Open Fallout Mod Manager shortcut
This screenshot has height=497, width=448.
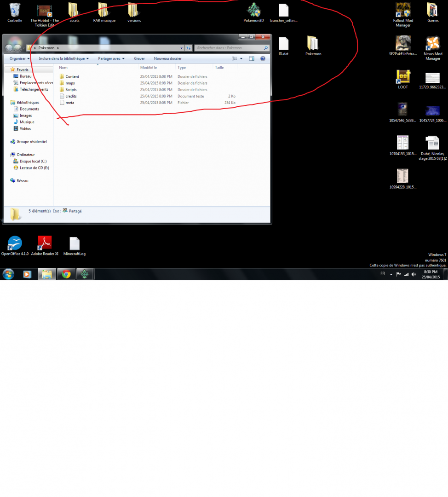(403, 15)
